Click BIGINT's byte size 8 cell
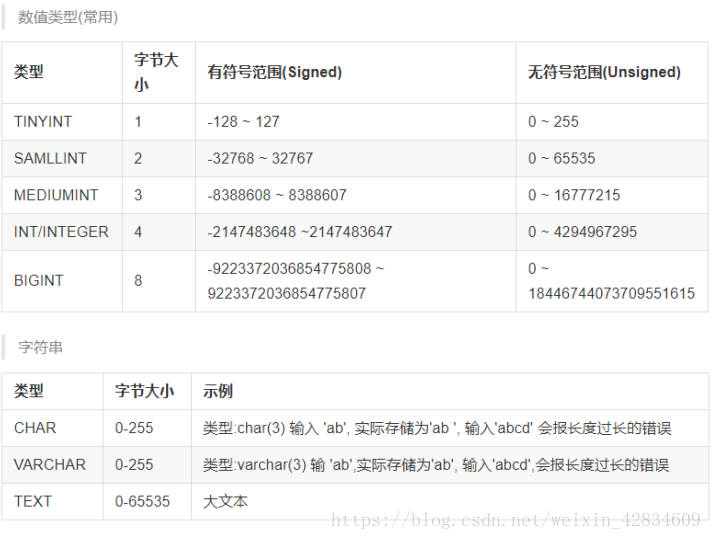The height and width of the screenshot is (540, 712). (x=159, y=281)
